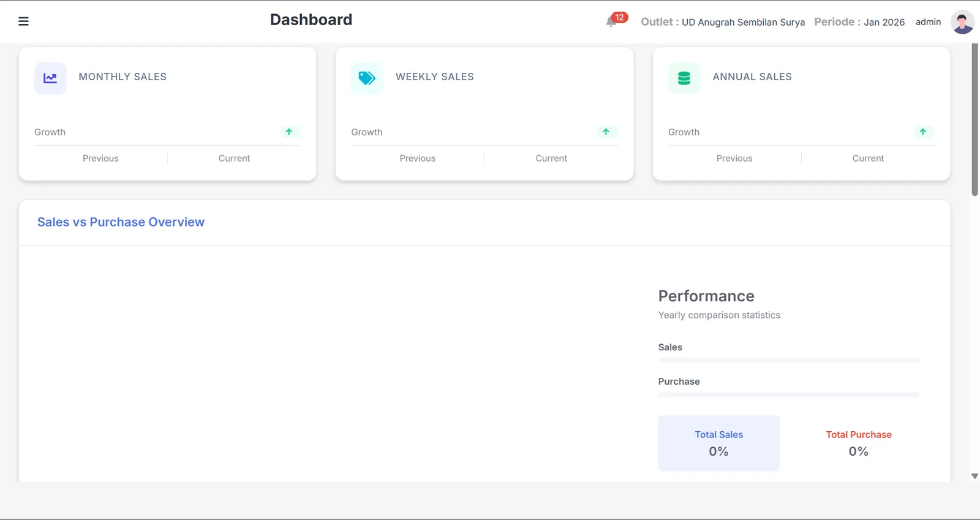Select the Total Purchase box

(859, 443)
